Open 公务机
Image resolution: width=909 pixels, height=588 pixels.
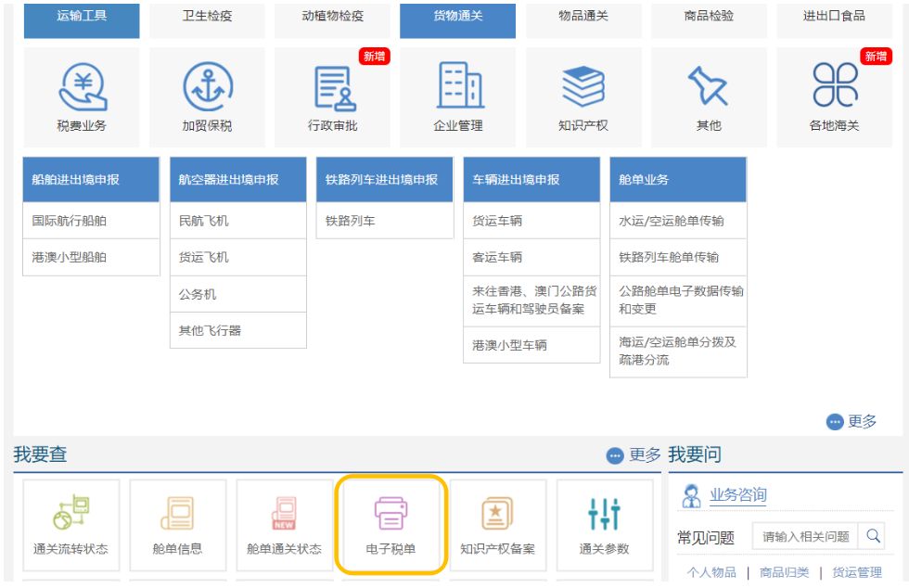(x=238, y=294)
